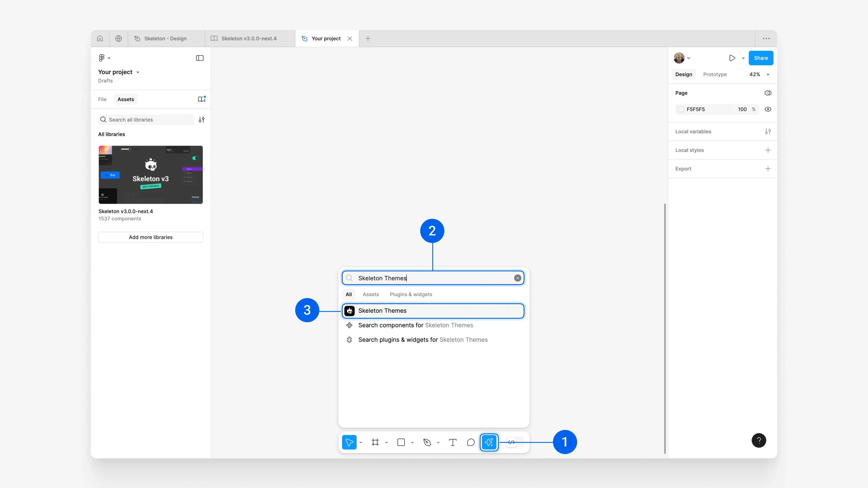This screenshot has height=488, width=868.
Task: Click the canvas vertical scrollbar
Action: point(665,328)
